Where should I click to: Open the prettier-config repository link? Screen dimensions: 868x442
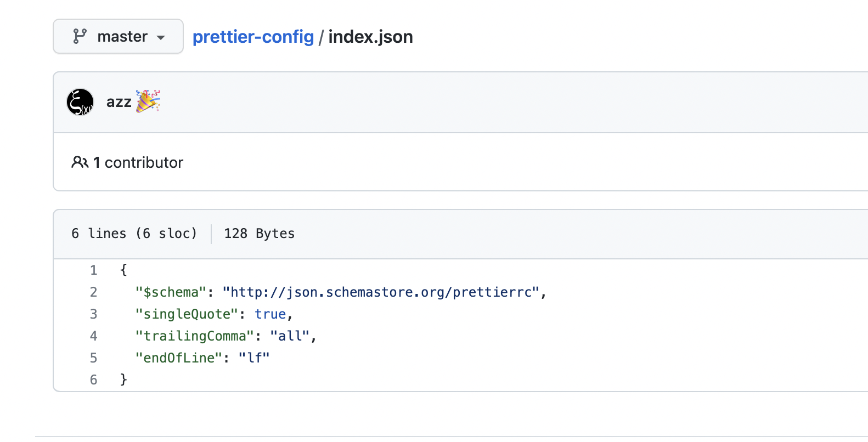(x=253, y=36)
